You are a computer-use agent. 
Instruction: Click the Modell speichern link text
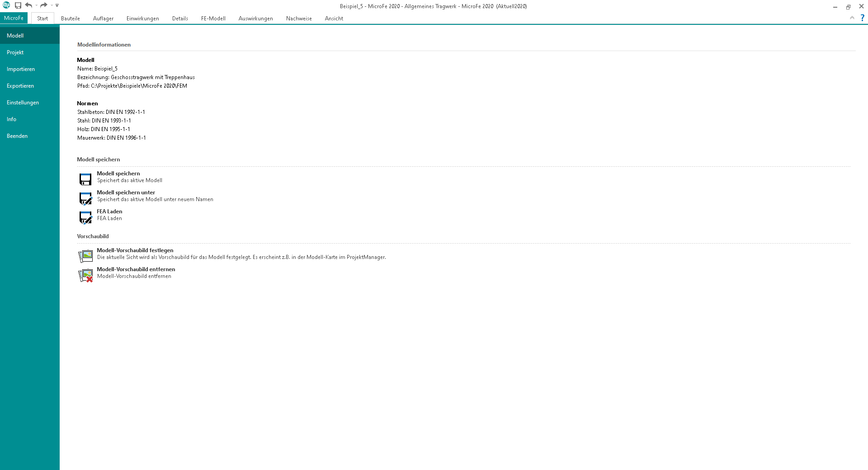[118, 174]
